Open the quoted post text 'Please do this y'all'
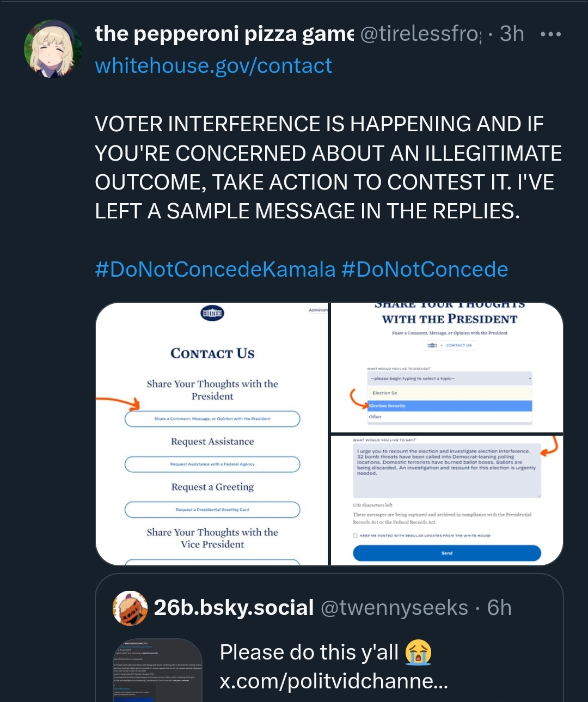This screenshot has height=702, width=588. tap(309, 652)
